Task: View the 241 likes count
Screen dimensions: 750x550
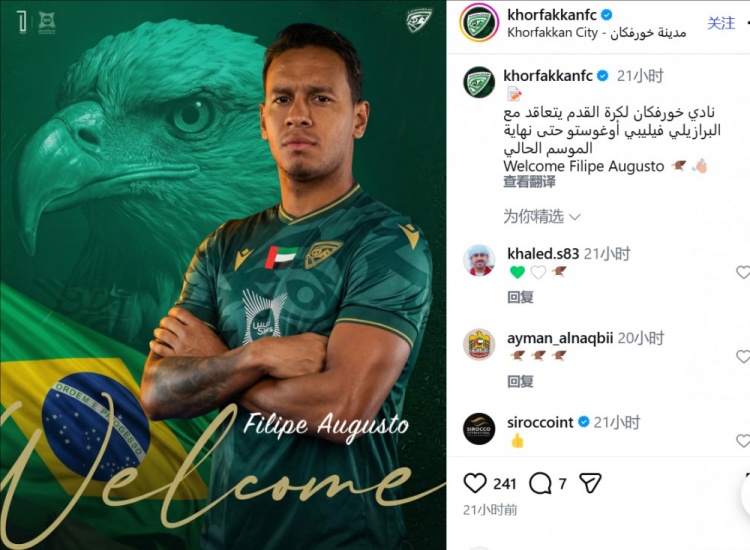Action: [505, 484]
